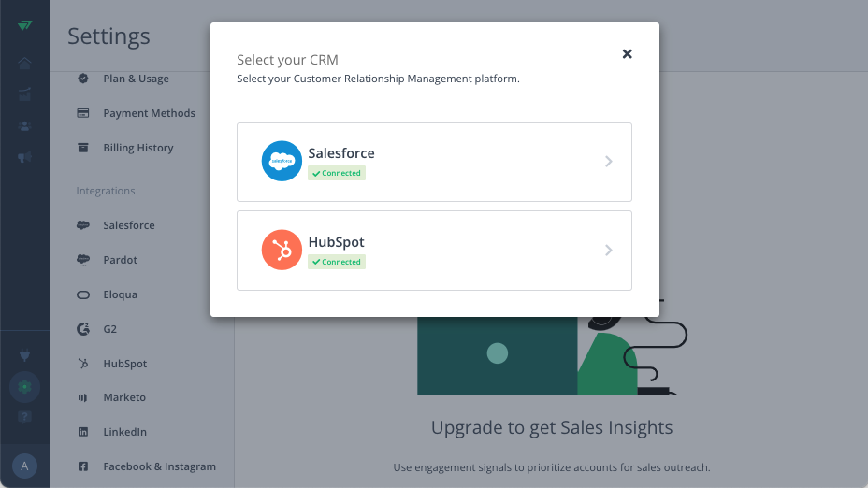Screen dimensions: 868x488
Task: Close the Select your CRM dialog
Action: tap(627, 53)
